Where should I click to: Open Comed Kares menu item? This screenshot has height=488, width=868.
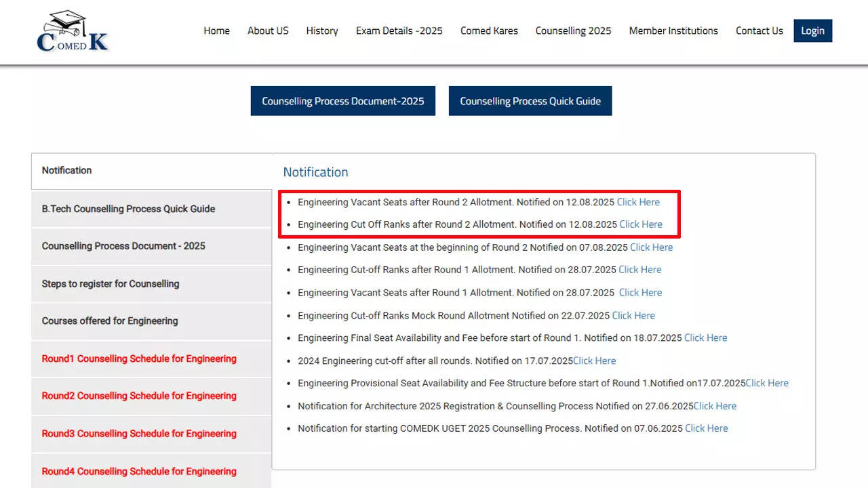pos(489,30)
